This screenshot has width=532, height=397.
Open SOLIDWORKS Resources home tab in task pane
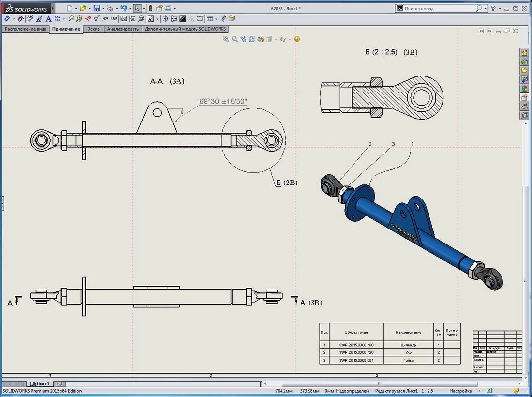click(525, 53)
